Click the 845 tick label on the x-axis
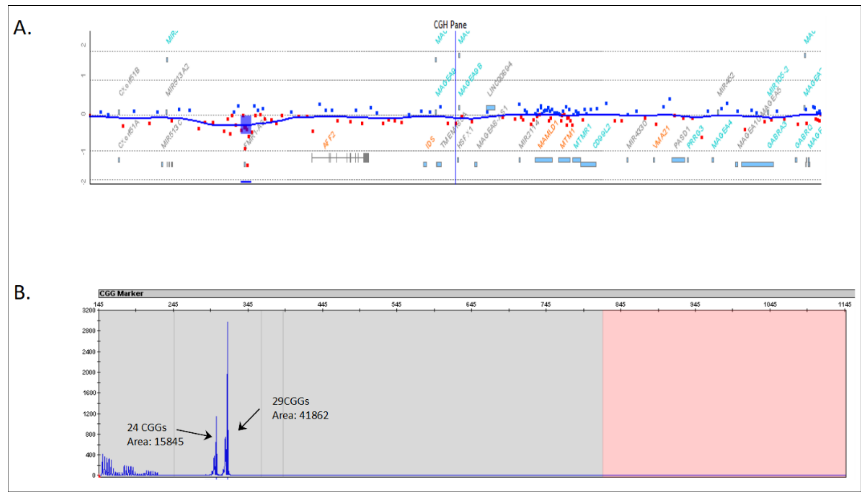This screenshot has width=868, height=500. coord(620,304)
